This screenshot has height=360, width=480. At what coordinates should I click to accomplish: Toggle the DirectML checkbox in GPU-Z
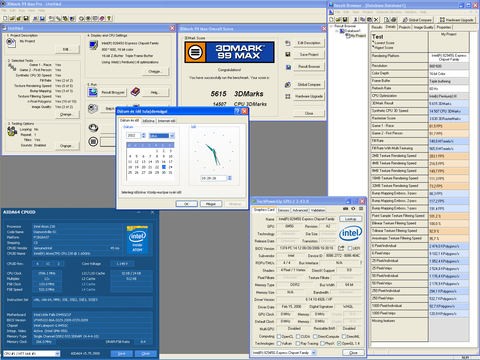coord(344,336)
